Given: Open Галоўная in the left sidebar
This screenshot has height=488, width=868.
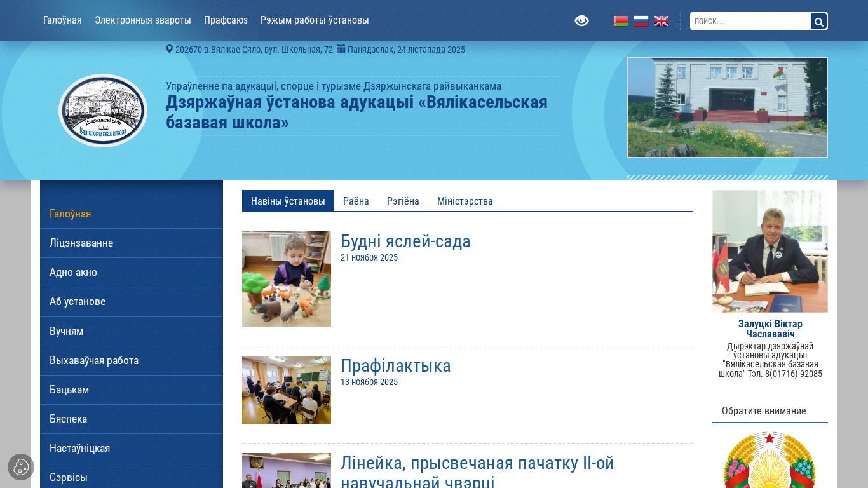Looking at the screenshot, I should pos(132,213).
